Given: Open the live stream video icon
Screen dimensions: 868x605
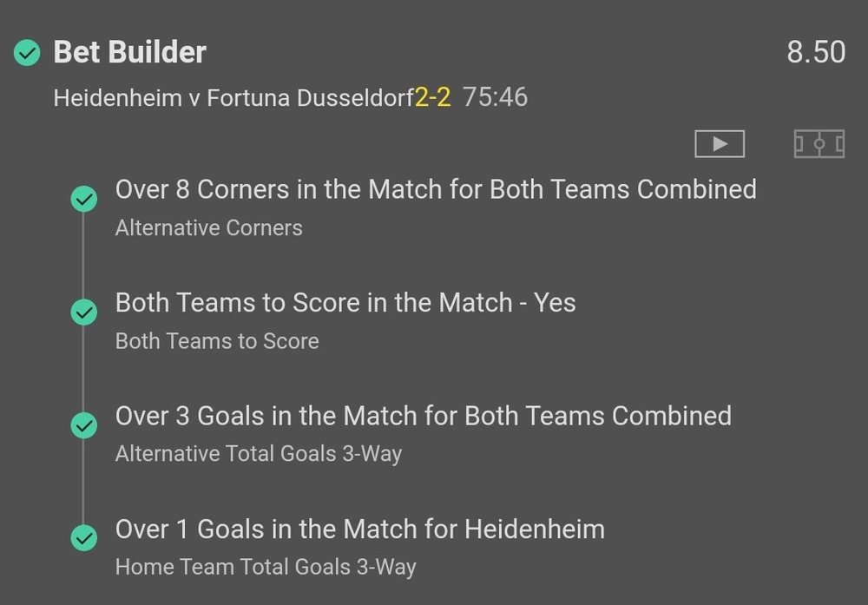Looking at the screenshot, I should click(x=720, y=144).
